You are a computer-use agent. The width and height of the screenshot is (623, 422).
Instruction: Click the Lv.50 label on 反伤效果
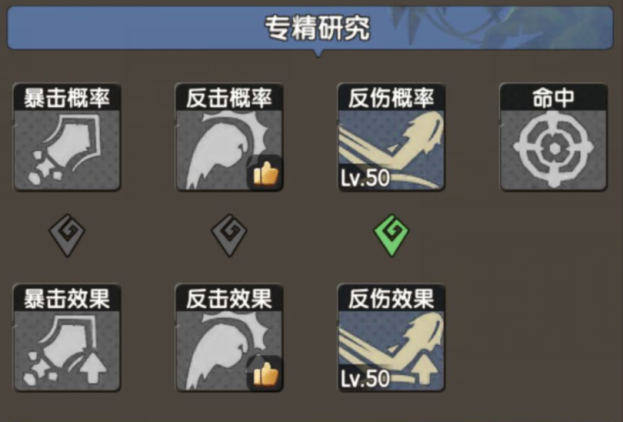[x=365, y=378]
